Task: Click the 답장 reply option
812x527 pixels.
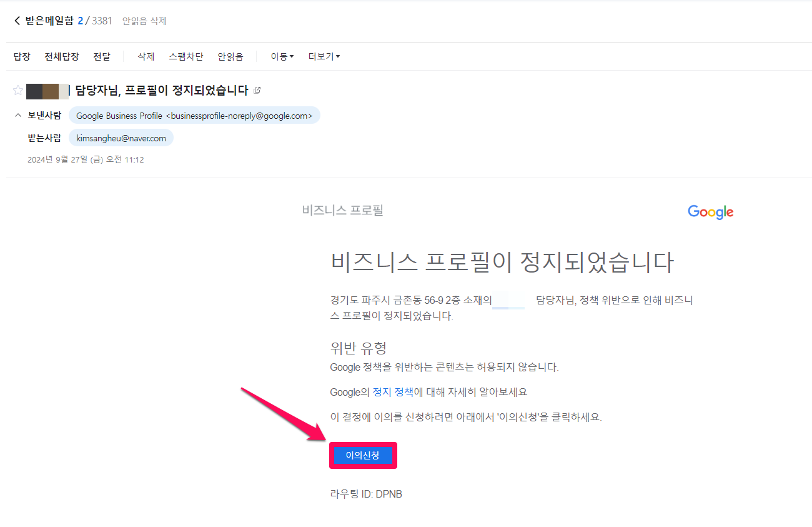Action: [x=22, y=57]
